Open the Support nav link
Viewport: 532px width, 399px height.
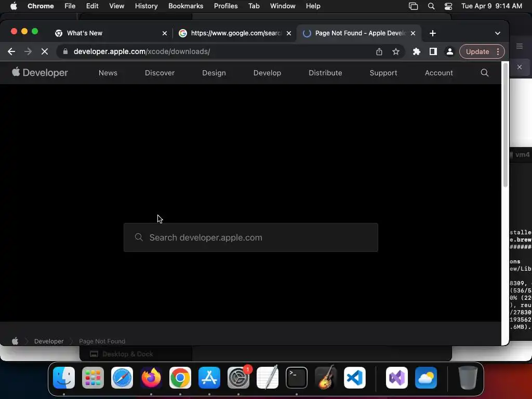pos(383,73)
